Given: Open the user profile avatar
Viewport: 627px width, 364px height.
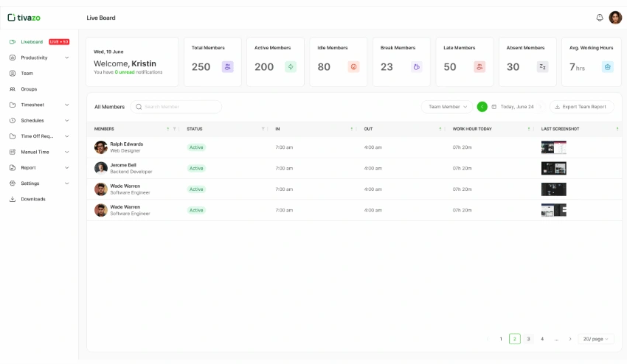Looking at the screenshot, I should click(615, 18).
